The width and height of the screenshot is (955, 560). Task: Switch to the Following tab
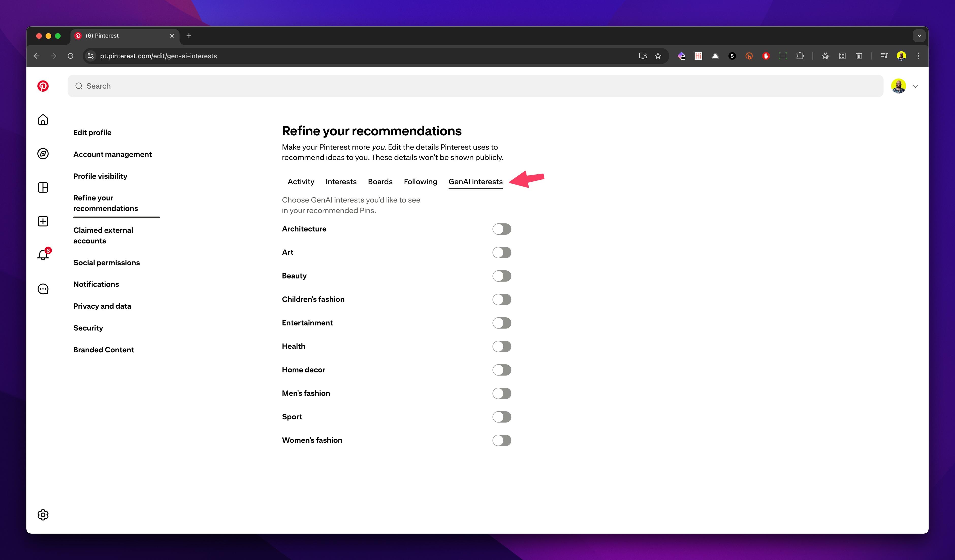click(x=420, y=182)
